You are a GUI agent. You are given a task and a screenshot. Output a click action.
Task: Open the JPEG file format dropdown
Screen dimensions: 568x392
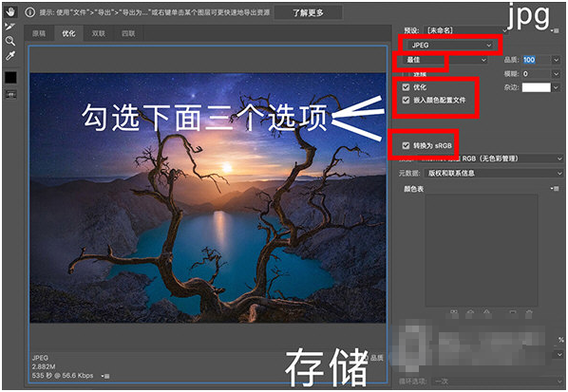[450, 46]
